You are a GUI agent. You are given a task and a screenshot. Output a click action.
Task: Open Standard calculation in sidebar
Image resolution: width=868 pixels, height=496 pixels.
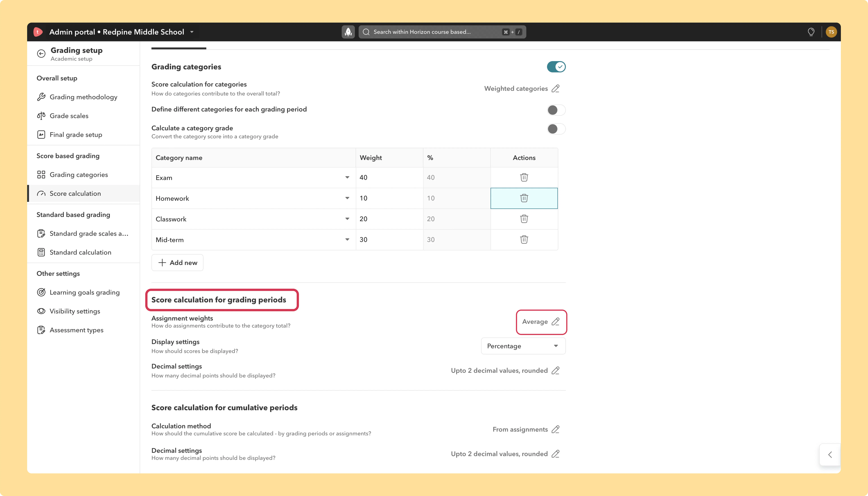pyautogui.click(x=83, y=252)
